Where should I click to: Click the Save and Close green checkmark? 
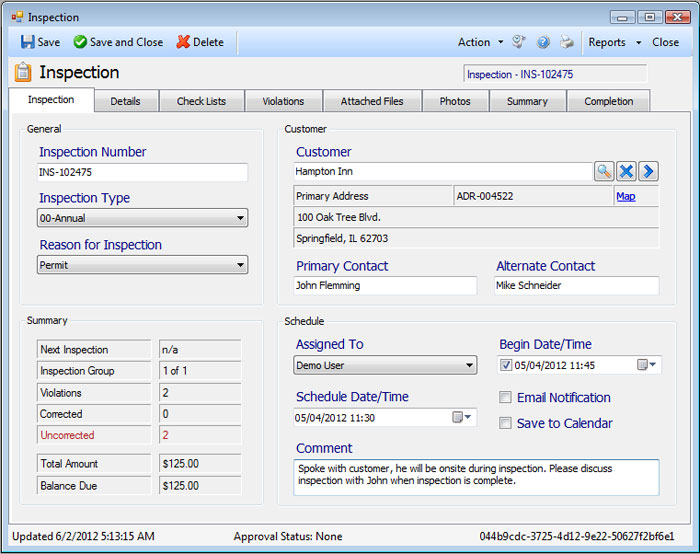(80, 42)
